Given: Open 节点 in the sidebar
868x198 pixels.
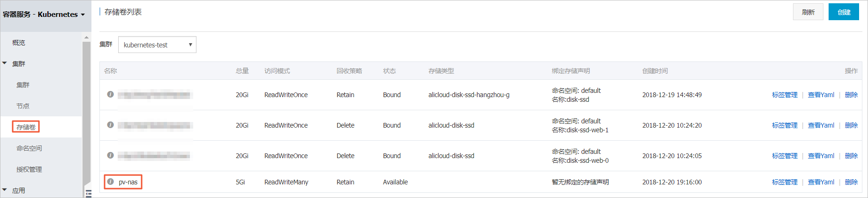Looking at the screenshot, I should [x=23, y=106].
